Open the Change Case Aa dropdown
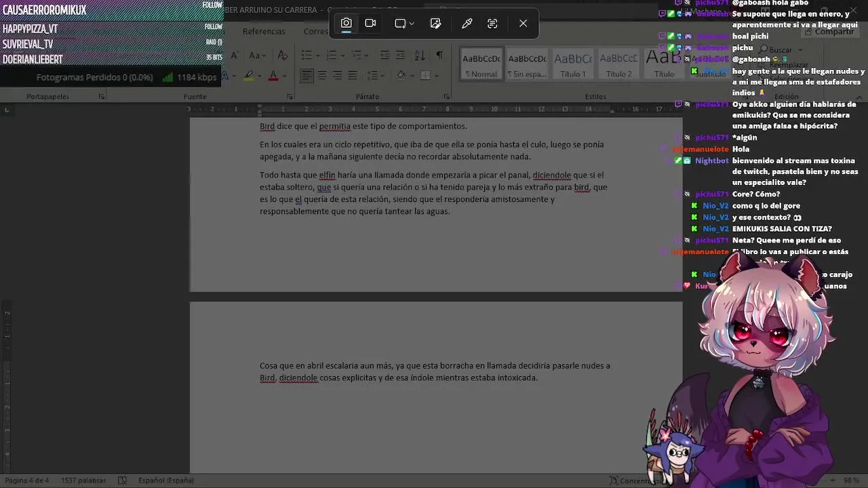 pos(257,56)
